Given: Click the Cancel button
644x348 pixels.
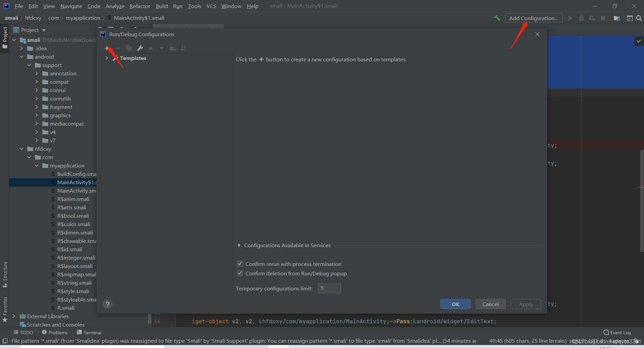Looking at the screenshot, I should (490, 304).
